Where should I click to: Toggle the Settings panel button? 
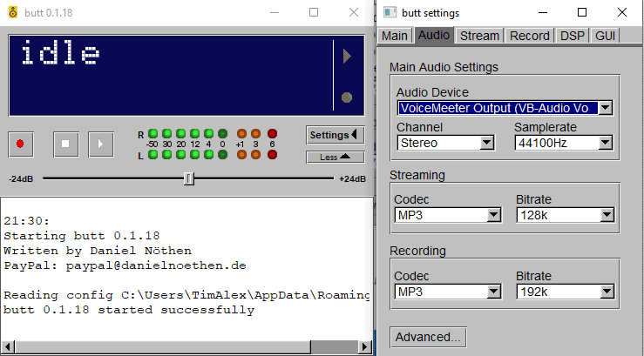[336, 135]
